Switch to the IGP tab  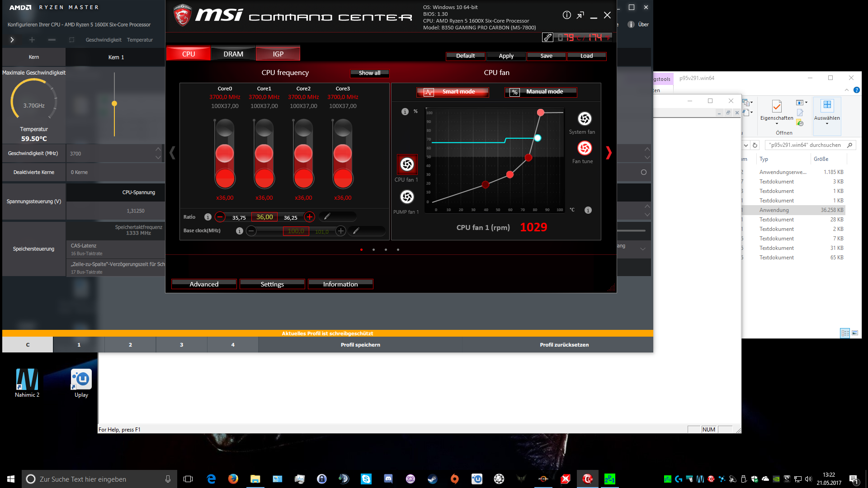pos(278,54)
